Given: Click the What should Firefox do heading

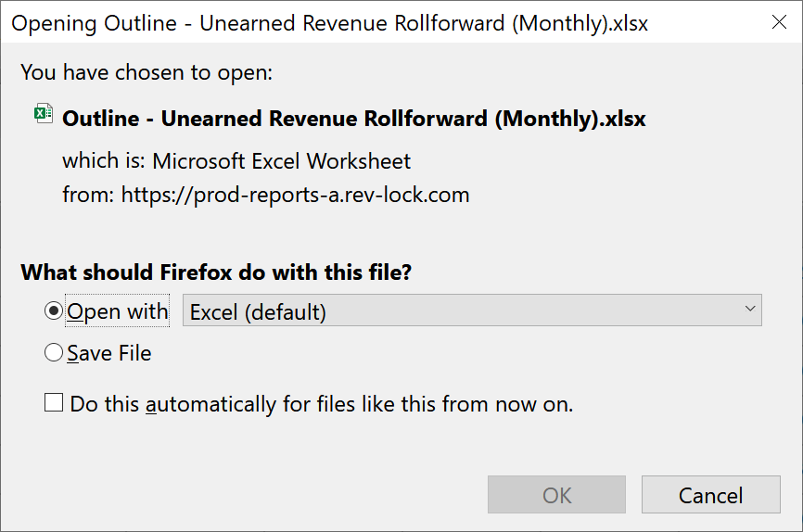Looking at the screenshot, I should click(x=216, y=272).
